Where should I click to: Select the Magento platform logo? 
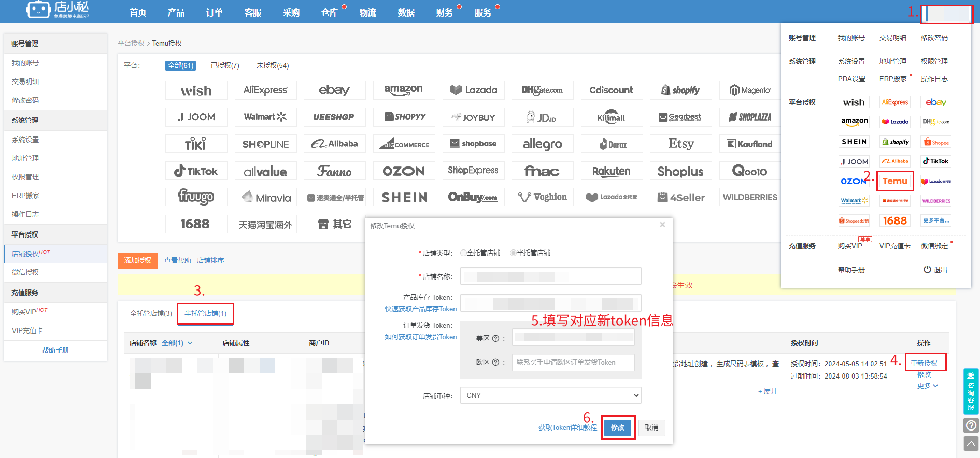(750, 90)
